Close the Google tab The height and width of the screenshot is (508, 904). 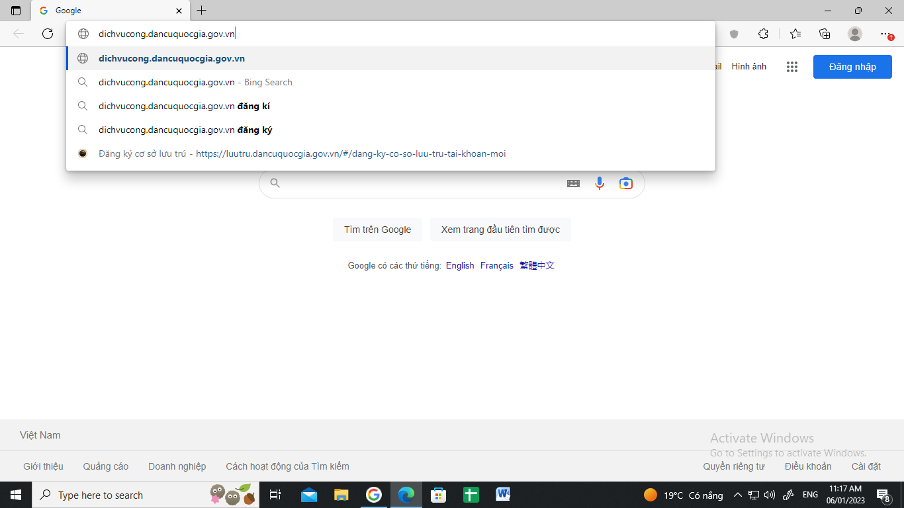pos(179,10)
